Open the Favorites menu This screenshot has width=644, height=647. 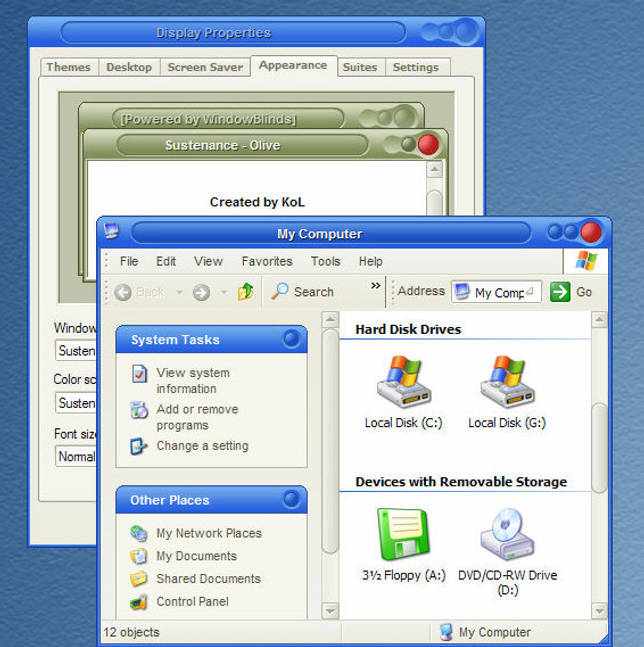point(267,261)
